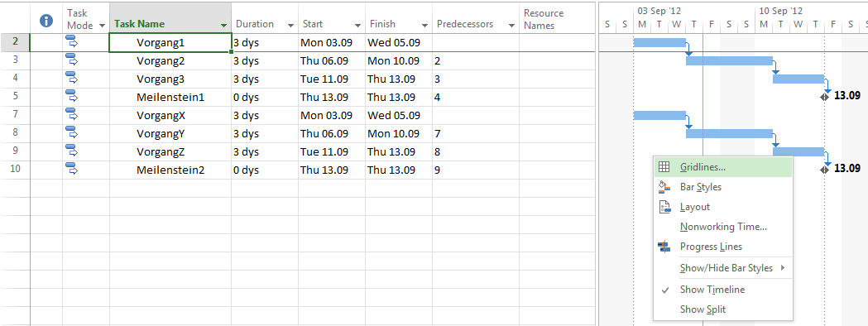Image resolution: width=868 pixels, height=326 pixels.
Task: Click the Gridlines icon in context menu
Action: [664, 167]
